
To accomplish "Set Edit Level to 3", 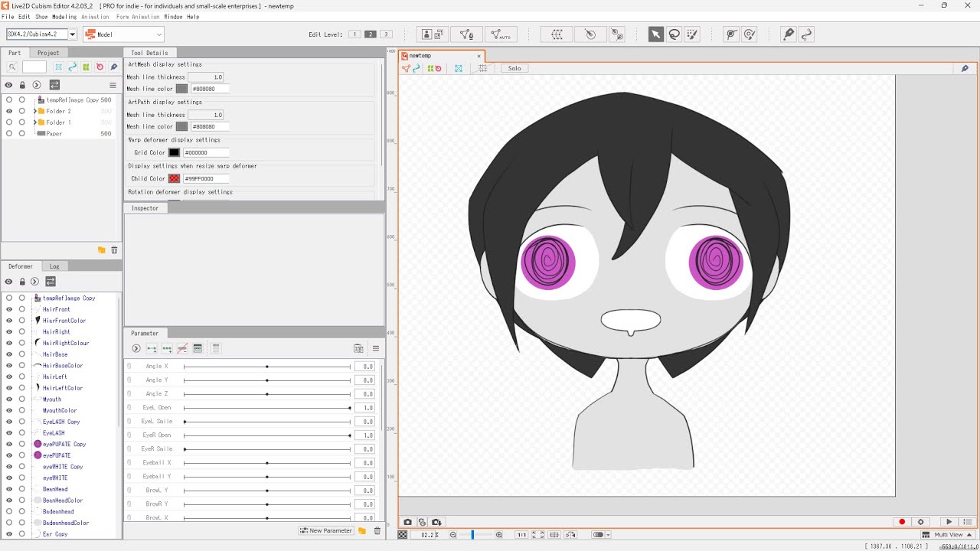I will click(x=386, y=34).
